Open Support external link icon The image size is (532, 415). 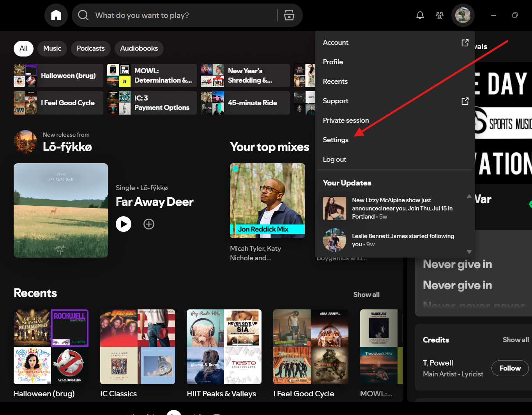(x=465, y=101)
